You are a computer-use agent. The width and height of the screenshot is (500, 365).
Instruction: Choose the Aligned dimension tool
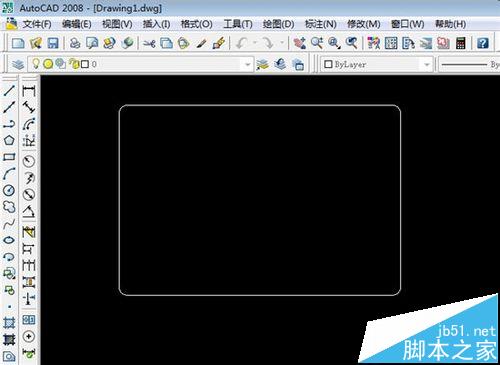29,107
